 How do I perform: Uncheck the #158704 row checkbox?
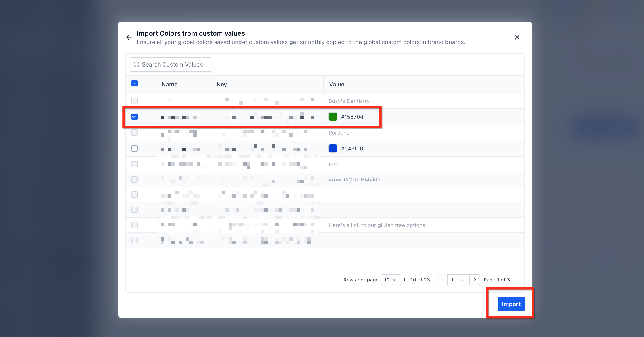click(x=134, y=117)
